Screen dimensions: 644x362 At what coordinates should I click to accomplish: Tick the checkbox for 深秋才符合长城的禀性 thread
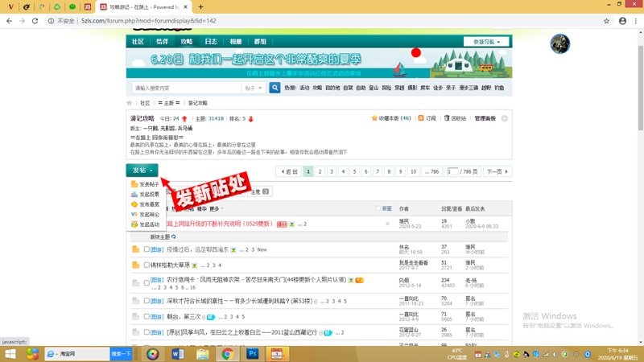tap(147, 301)
